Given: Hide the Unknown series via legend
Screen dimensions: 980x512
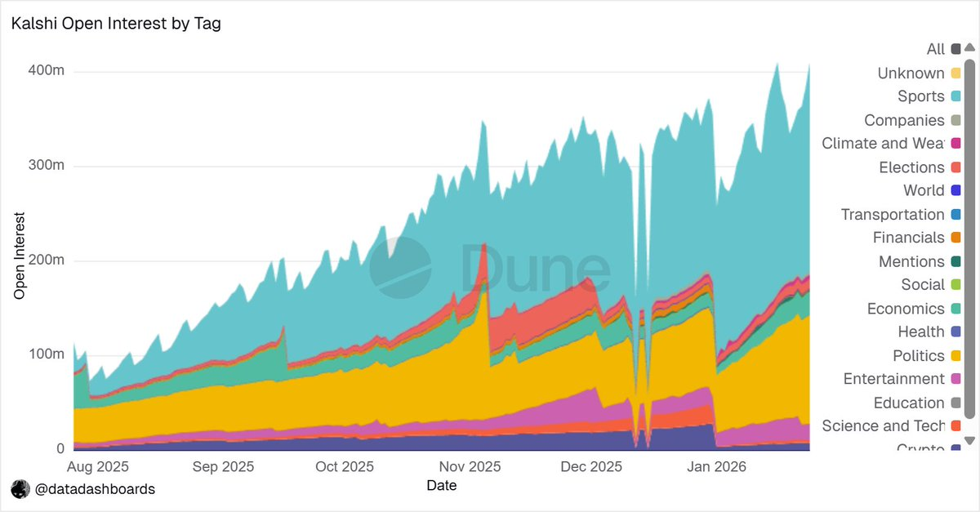Looking at the screenshot, I should [911, 73].
